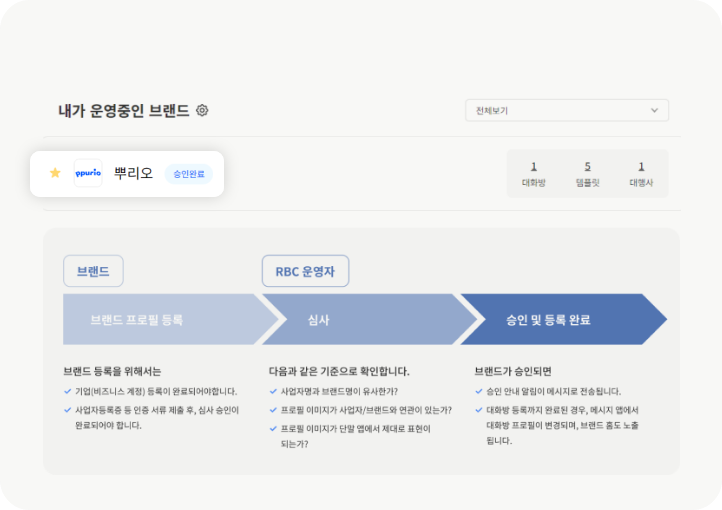Select the 브랜드 프로필 등록 step arrow
This screenshot has width=722, height=510.
point(170,319)
